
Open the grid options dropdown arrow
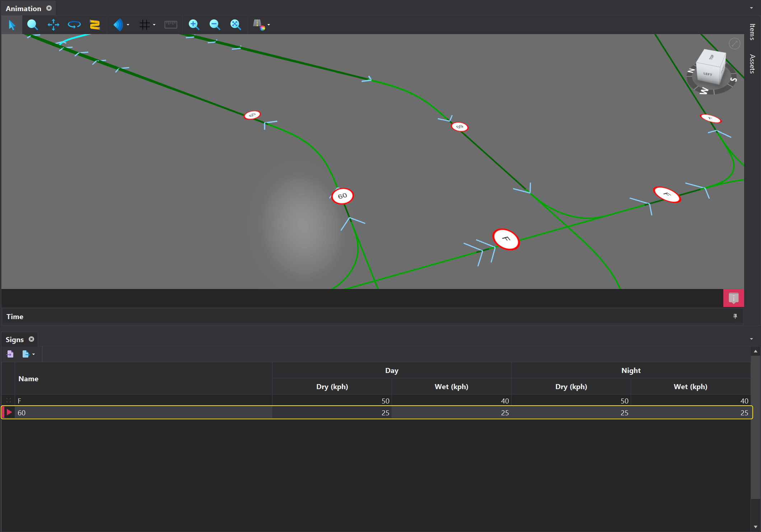pyautogui.click(x=154, y=25)
